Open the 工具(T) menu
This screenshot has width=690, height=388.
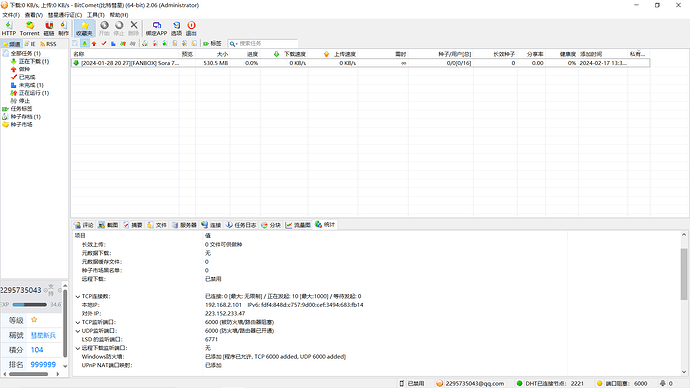click(95, 15)
